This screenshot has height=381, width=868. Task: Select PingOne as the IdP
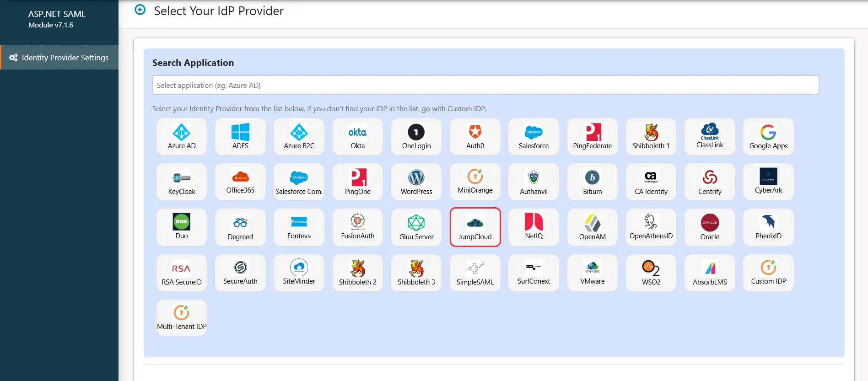pyautogui.click(x=358, y=182)
